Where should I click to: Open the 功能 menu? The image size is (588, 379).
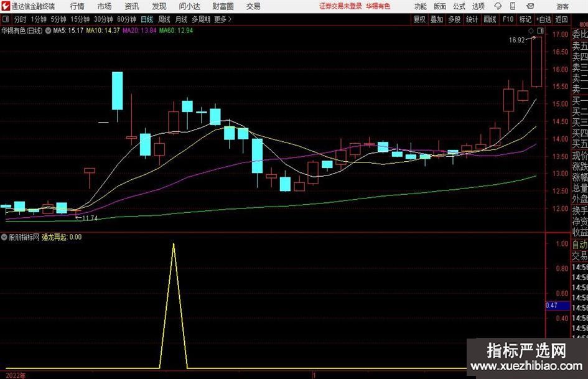[x=421, y=6]
